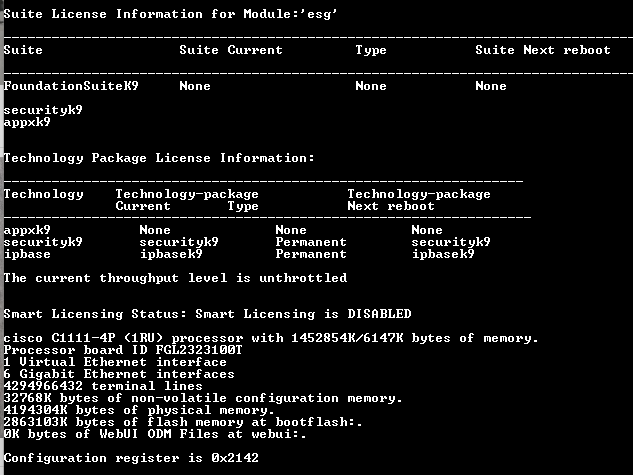
Task: Click the '6 Gigabit Ethernet interfaces' line
Action: tap(119, 374)
